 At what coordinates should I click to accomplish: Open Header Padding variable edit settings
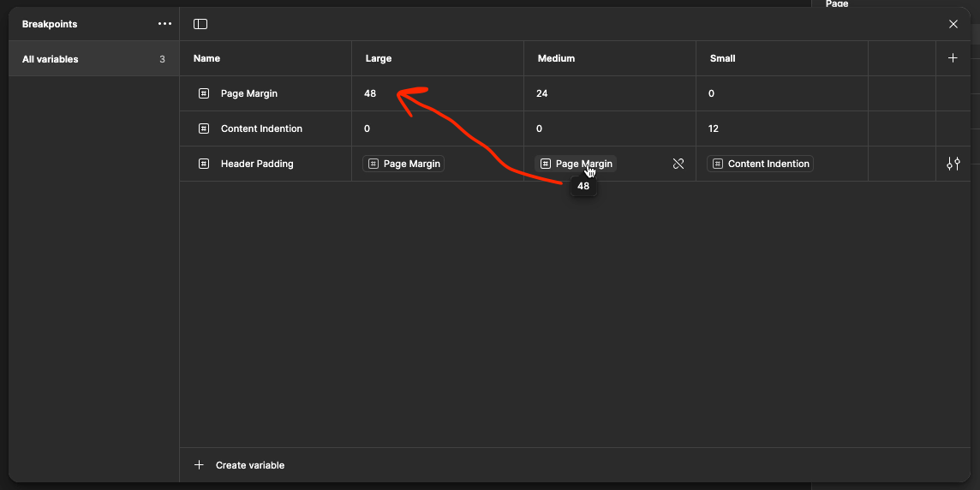coord(953,164)
